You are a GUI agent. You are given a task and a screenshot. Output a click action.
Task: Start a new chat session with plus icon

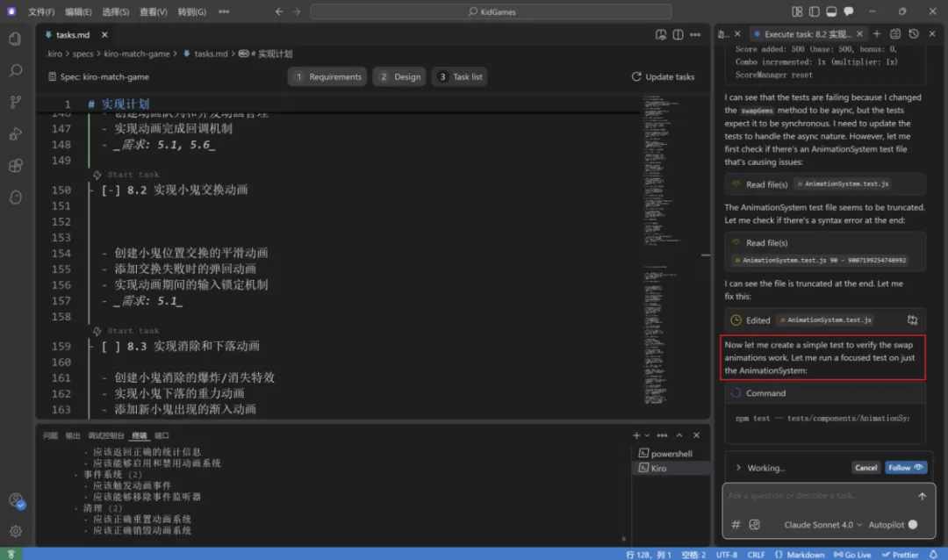[877, 34]
